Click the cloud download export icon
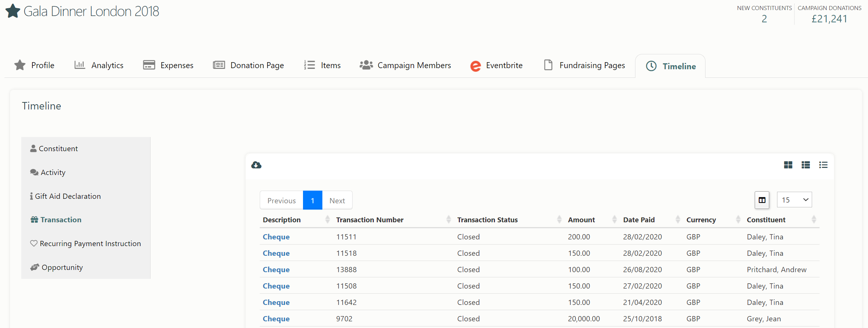868x328 pixels. 256,165
